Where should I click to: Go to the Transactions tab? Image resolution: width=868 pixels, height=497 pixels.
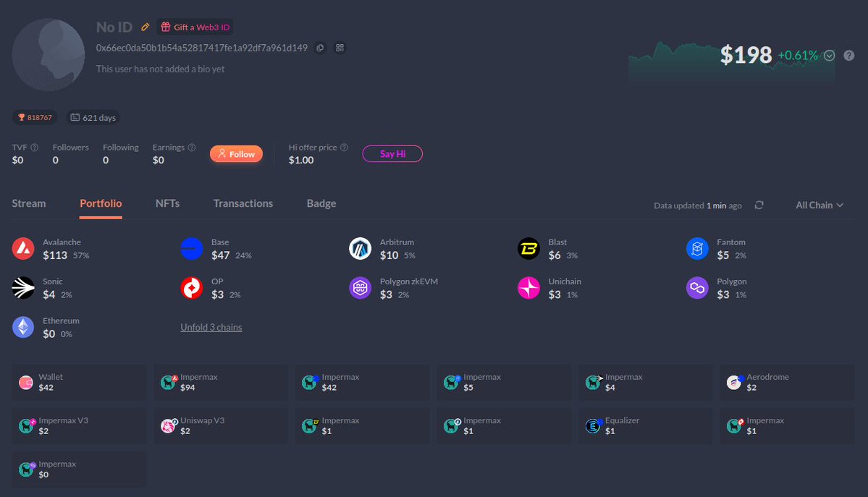click(x=243, y=204)
